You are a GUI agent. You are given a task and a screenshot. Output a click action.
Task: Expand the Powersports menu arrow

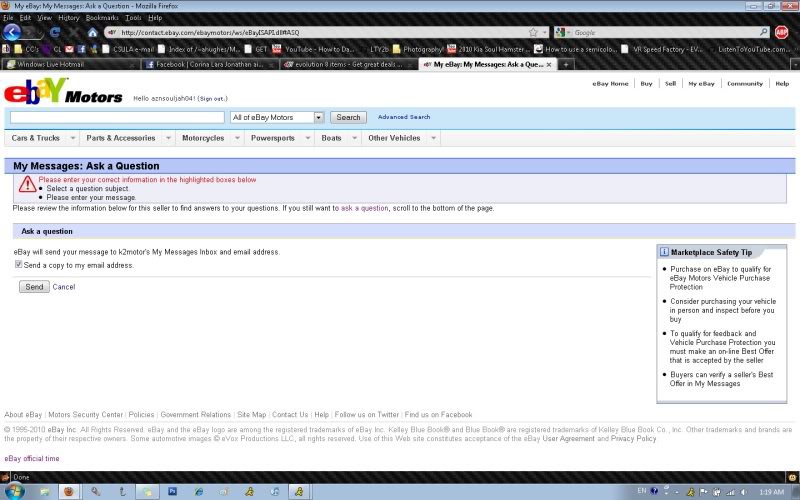pos(308,138)
